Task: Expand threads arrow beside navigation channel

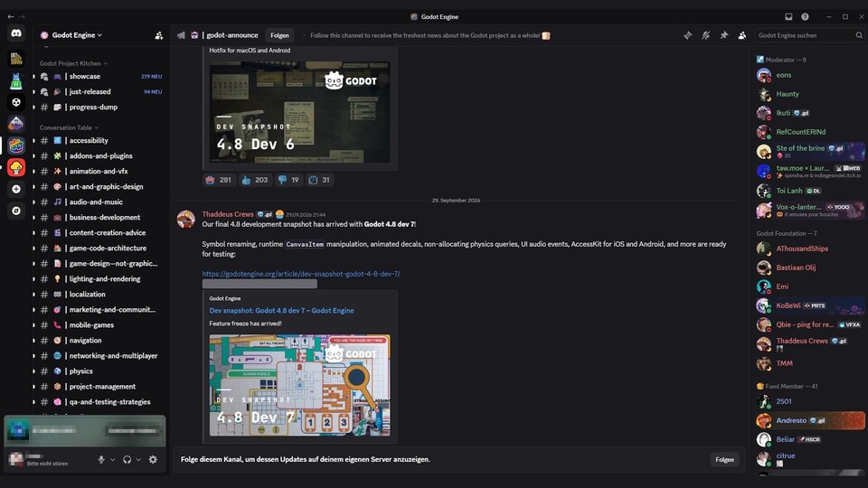Action: point(33,341)
